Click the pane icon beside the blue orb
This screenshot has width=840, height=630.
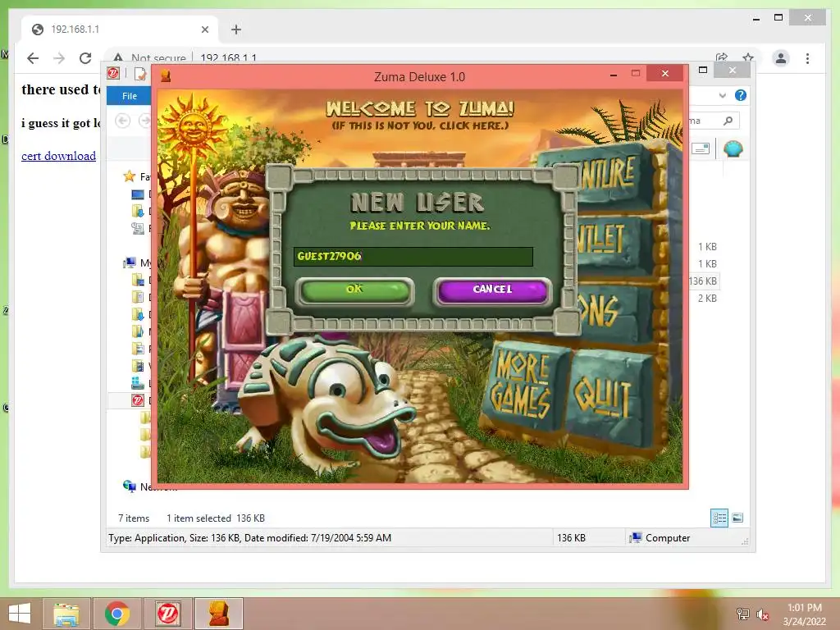(x=701, y=148)
